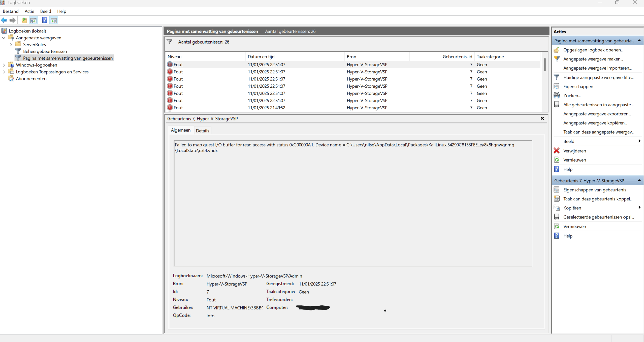Viewport: 644px width, 342px height.
Task: Click Verwijderen red cross in Acties pane
Action: pos(557,151)
